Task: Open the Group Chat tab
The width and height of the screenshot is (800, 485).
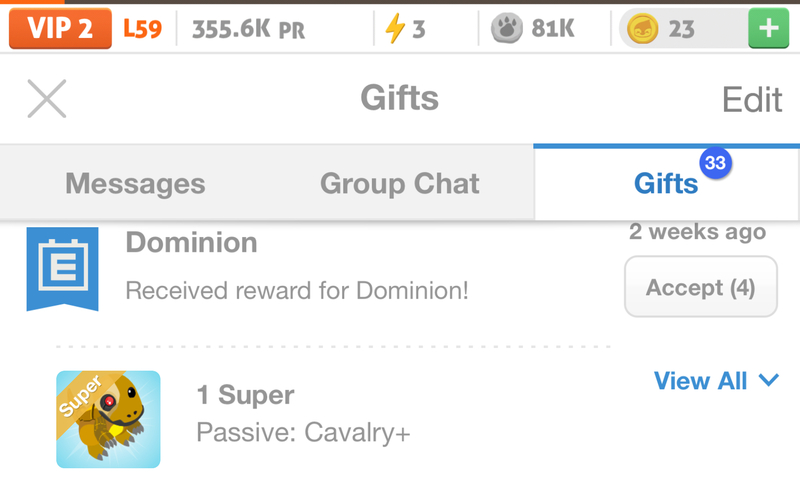Action: coord(400,184)
